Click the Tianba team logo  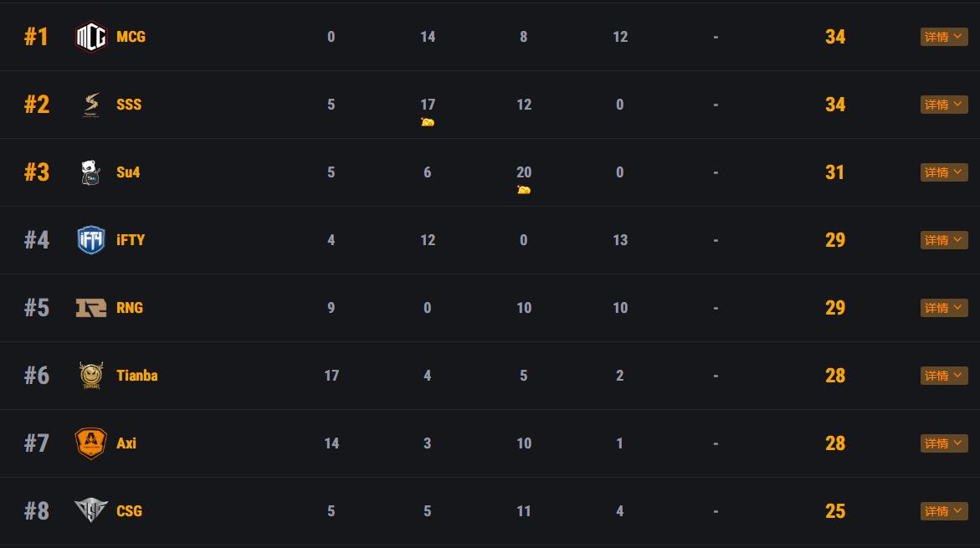(x=91, y=376)
